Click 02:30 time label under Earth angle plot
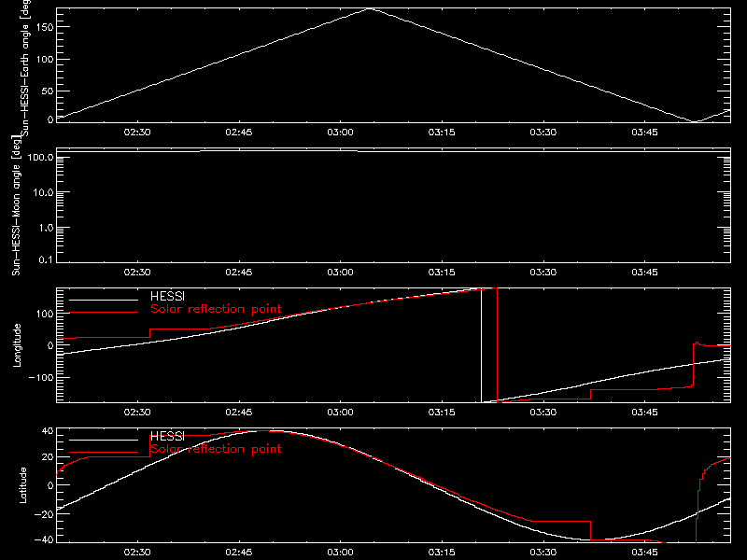 pos(137,133)
